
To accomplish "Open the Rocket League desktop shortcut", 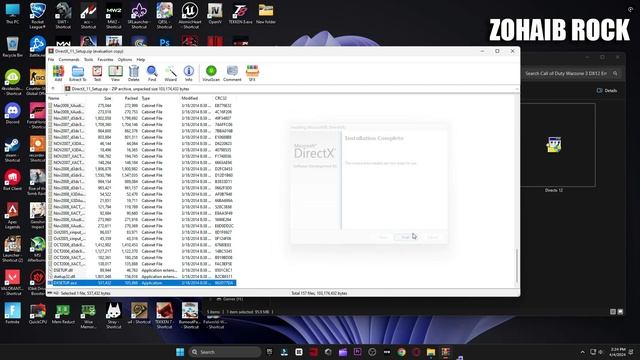I will (38, 16).
